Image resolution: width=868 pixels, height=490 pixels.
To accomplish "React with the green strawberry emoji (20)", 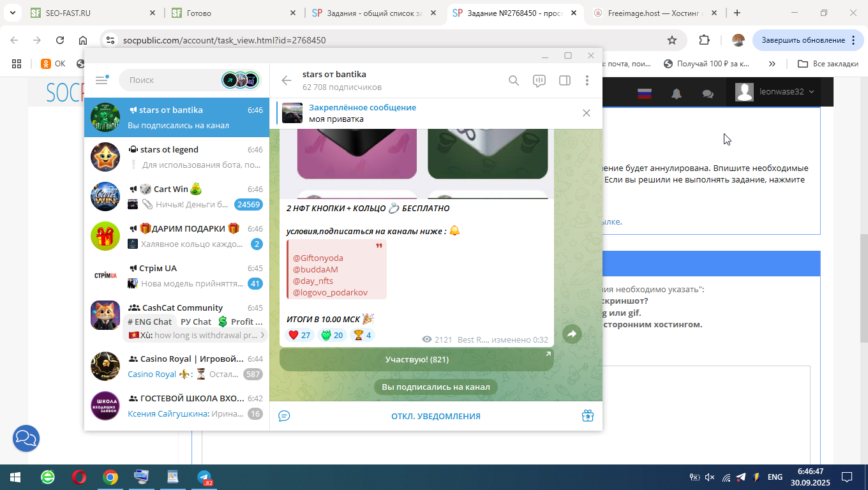I will 332,335.
